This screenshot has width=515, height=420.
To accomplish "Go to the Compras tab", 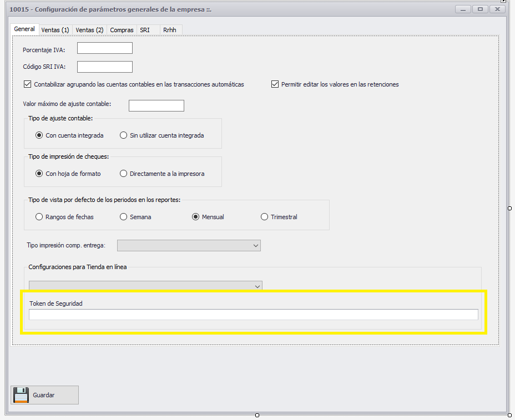I will tap(122, 30).
